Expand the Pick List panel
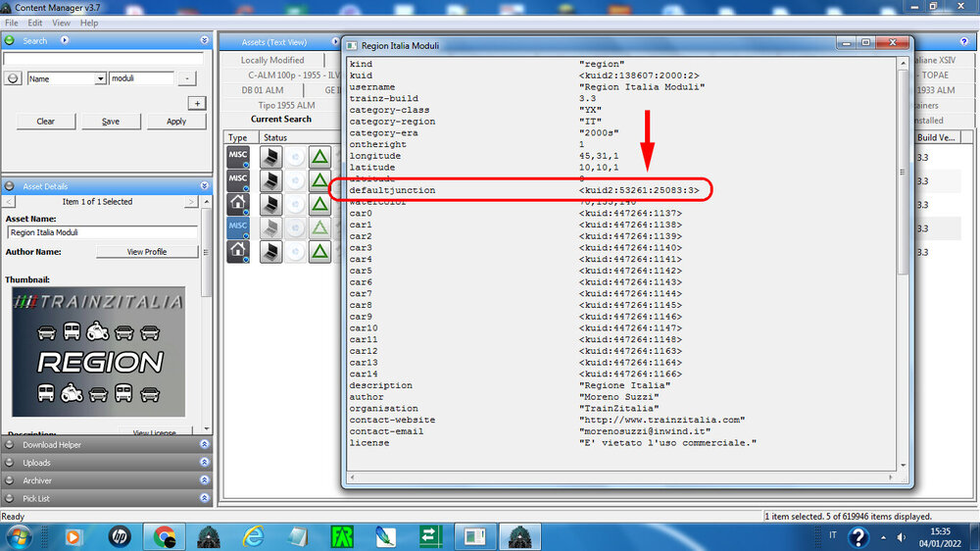The image size is (980, 551). (x=205, y=498)
